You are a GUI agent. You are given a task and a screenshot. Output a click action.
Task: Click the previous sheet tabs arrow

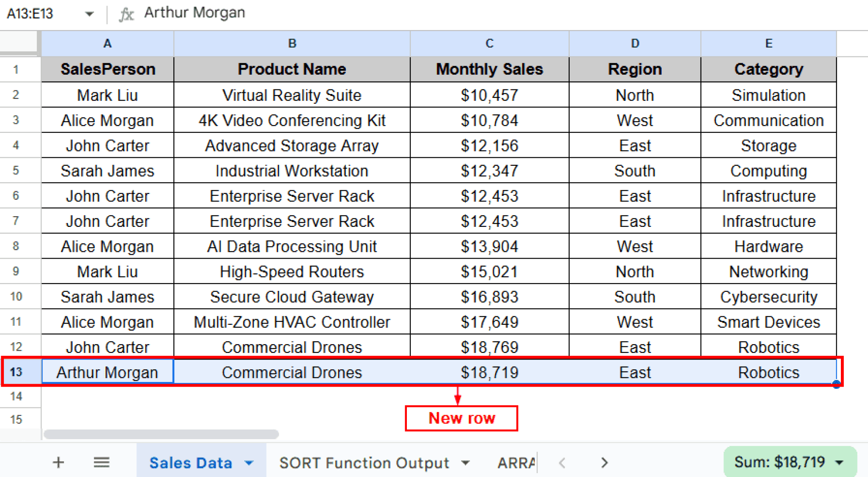[x=562, y=462]
